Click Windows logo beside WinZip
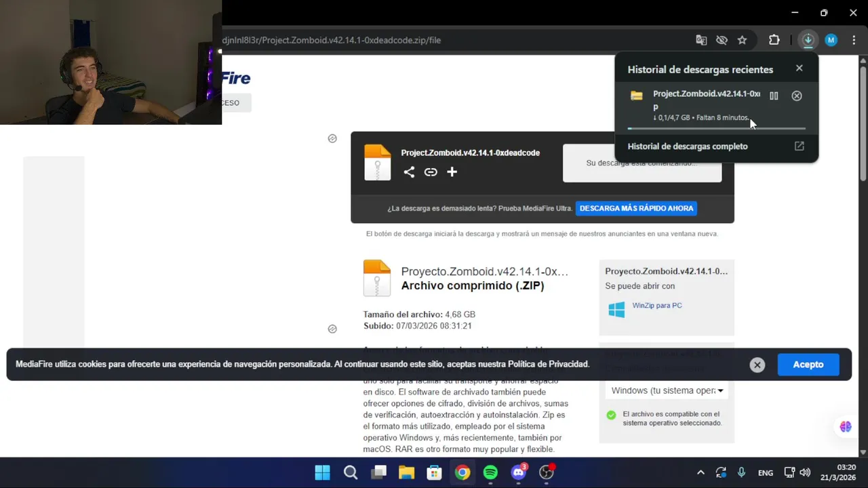Viewport: 868px width, 488px height. [x=616, y=310]
